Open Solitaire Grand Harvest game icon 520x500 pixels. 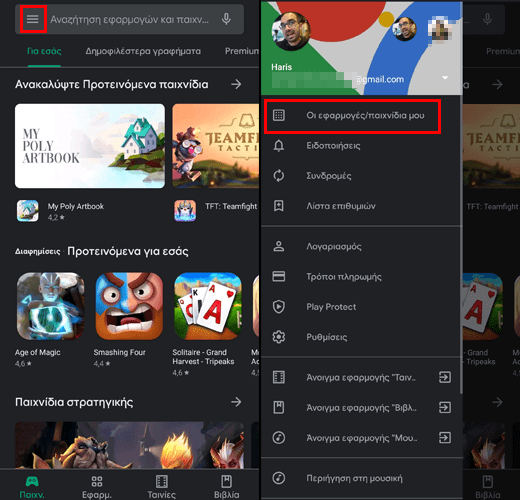click(208, 306)
